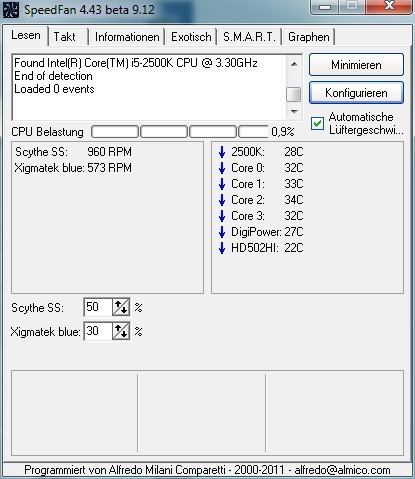Switch to the Exotisch tab
The height and width of the screenshot is (479, 415).
point(191,37)
